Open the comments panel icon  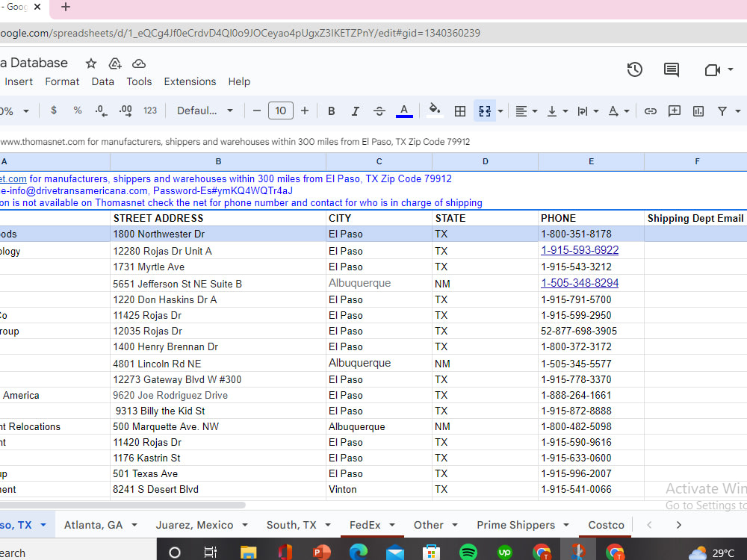(x=672, y=70)
